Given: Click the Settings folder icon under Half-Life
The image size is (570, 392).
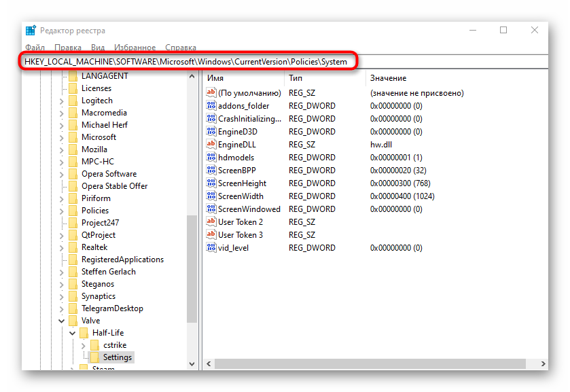Looking at the screenshot, I should tap(94, 357).
